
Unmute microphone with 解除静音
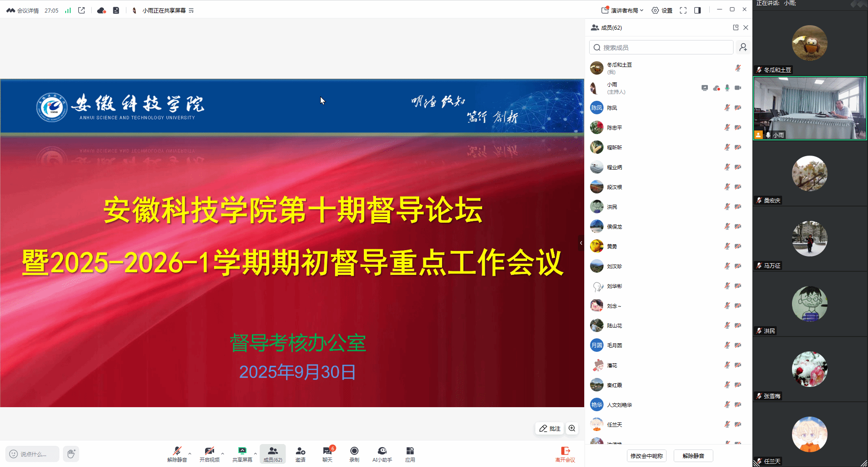pyautogui.click(x=177, y=454)
